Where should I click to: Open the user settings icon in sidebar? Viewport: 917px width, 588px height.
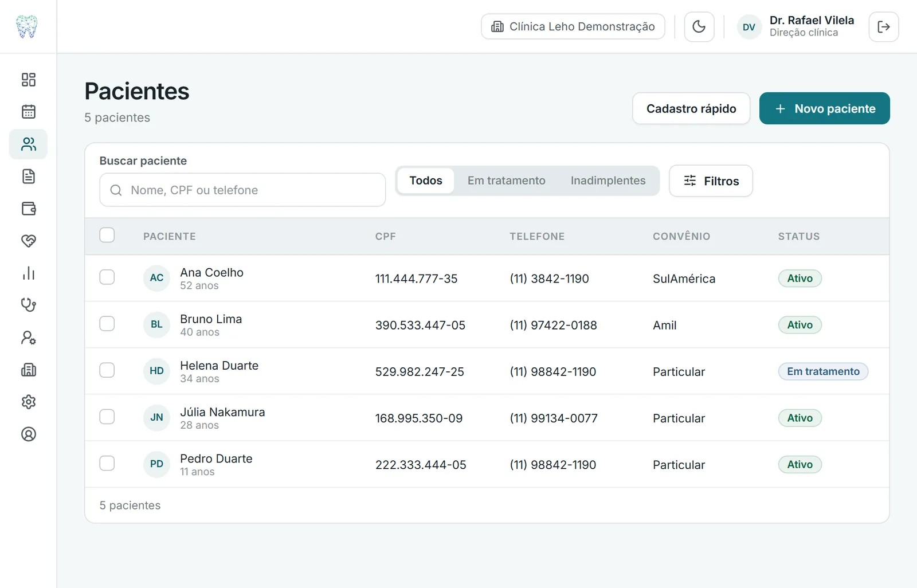point(29,338)
